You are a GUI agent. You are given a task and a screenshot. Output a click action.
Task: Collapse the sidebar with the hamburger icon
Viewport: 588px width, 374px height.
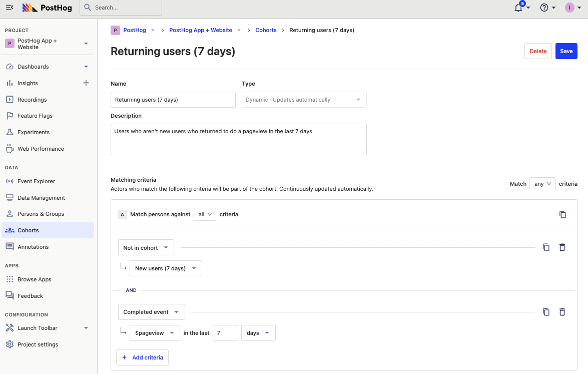click(10, 8)
